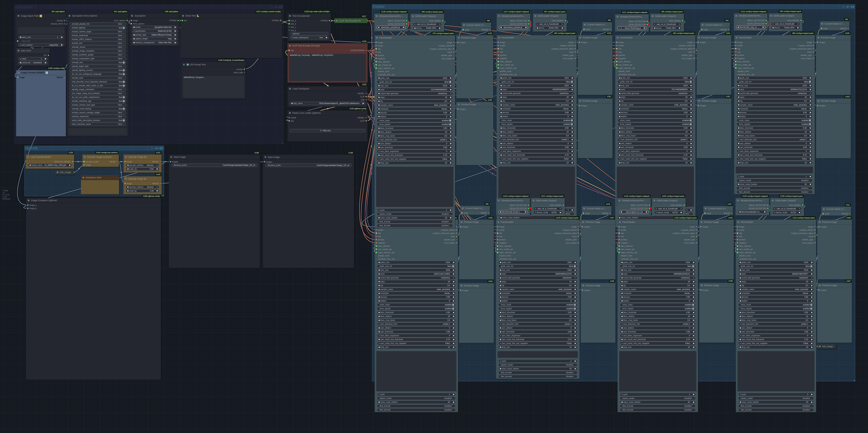Click the play icon in the Upscale group header
The image size is (868, 433).
(152, 148)
